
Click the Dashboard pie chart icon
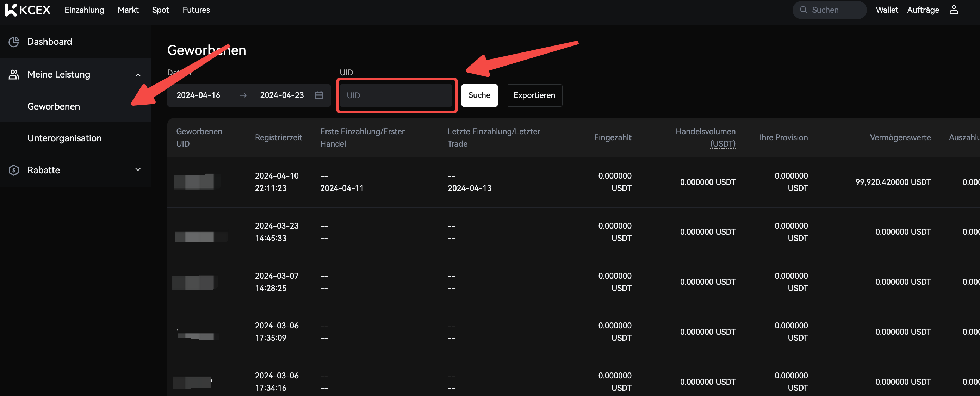pos(14,42)
